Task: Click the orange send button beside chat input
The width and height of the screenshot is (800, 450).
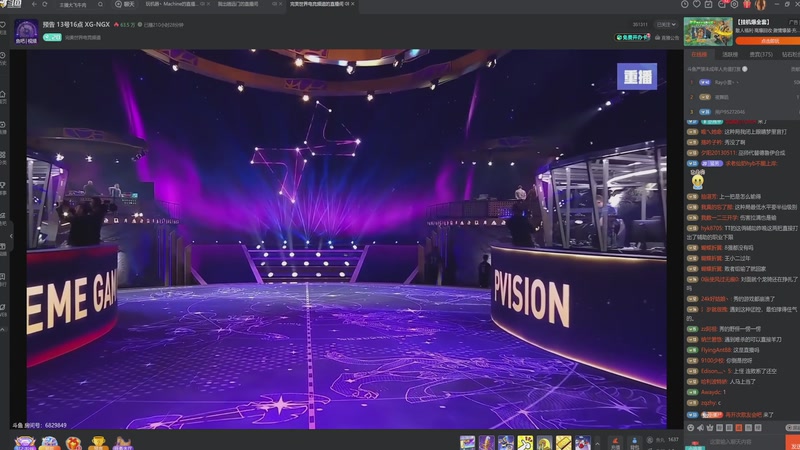Action: (793, 443)
